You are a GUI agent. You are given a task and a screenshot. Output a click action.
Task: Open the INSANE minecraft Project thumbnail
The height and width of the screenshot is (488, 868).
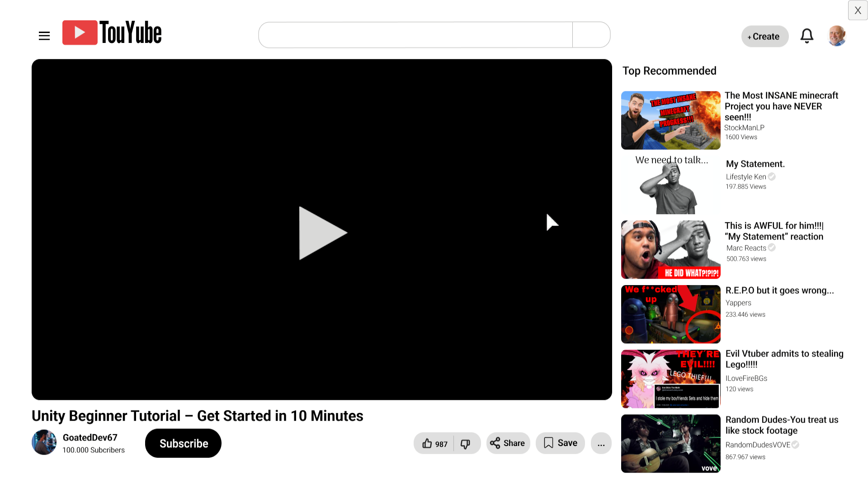click(670, 120)
